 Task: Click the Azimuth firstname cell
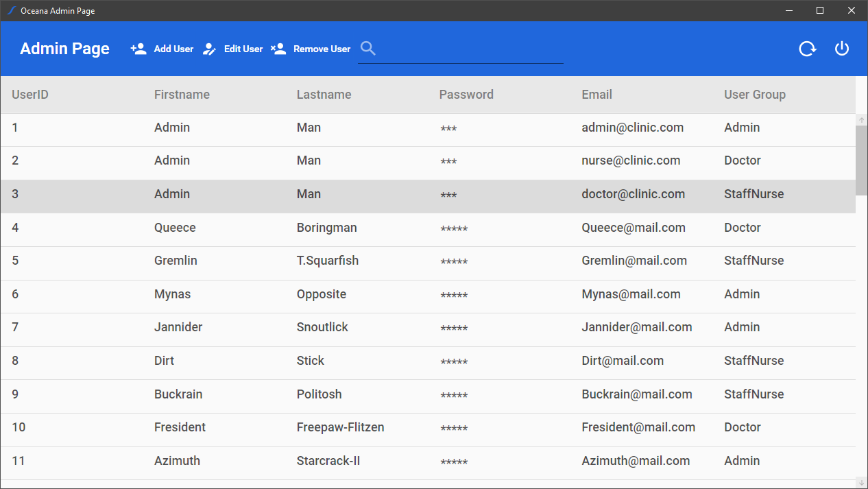177,461
